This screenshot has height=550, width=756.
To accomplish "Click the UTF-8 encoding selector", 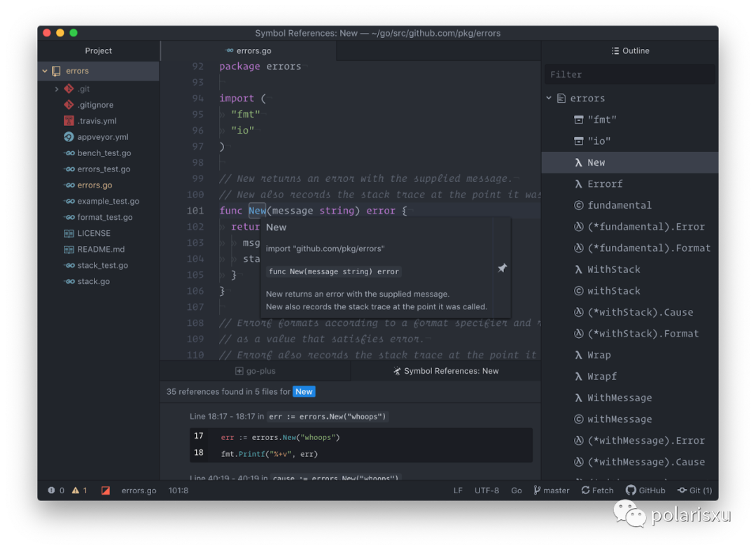I will coord(486,491).
